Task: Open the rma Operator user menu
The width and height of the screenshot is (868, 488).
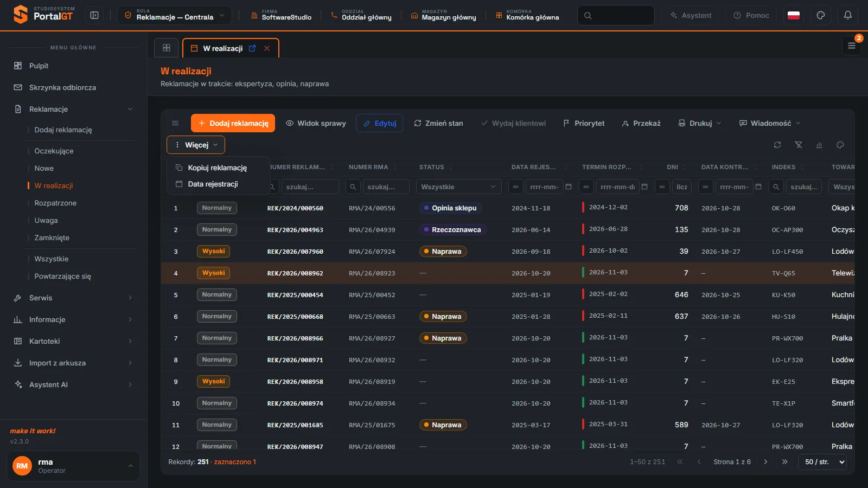Action: pyautogui.click(x=73, y=466)
